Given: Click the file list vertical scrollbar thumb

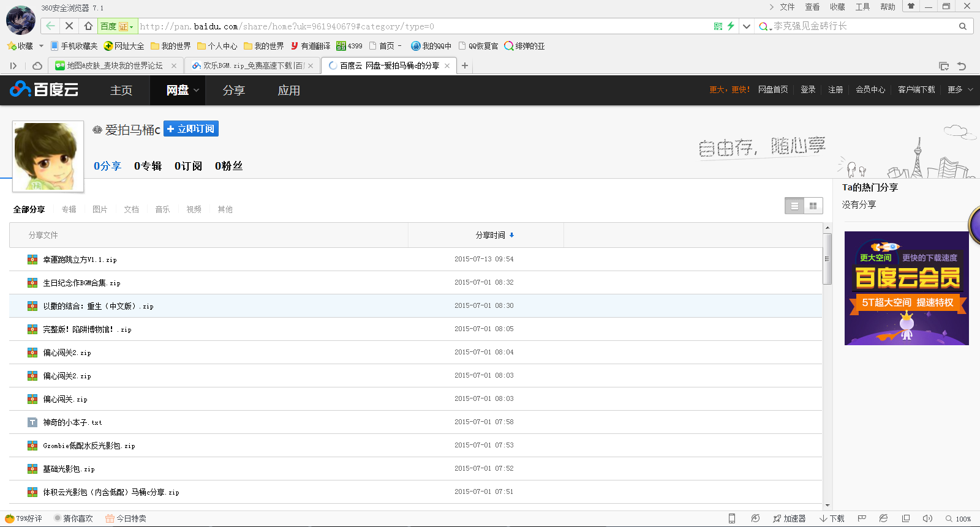Looking at the screenshot, I should pyautogui.click(x=827, y=259).
